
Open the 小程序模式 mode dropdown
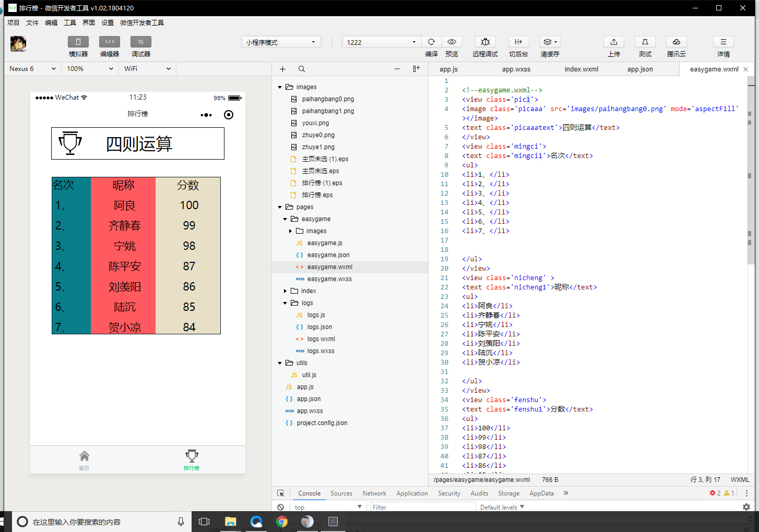(x=281, y=42)
